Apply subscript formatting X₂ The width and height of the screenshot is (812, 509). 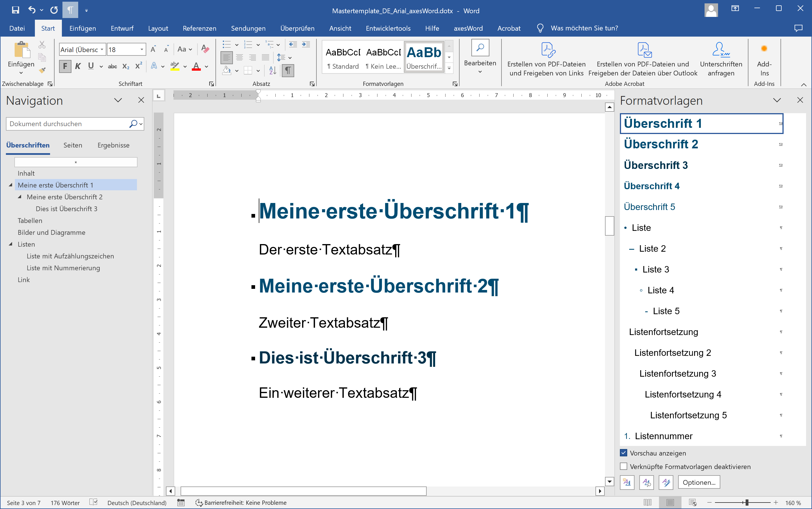click(x=126, y=66)
